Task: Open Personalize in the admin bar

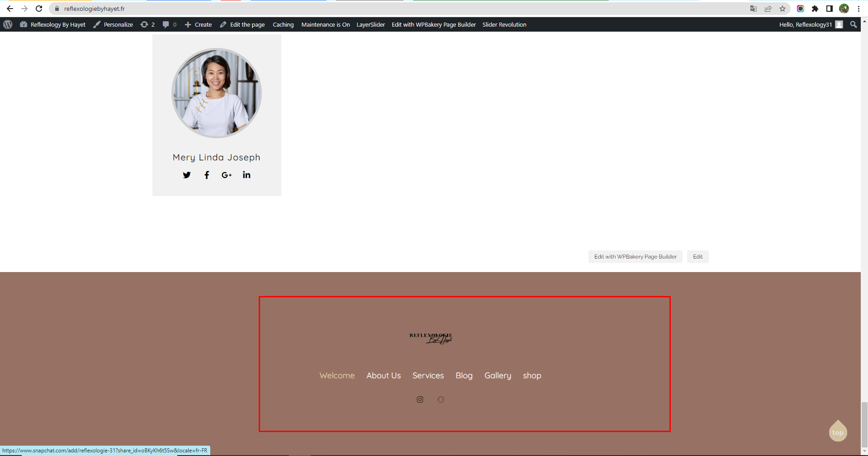Action: pos(113,24)
